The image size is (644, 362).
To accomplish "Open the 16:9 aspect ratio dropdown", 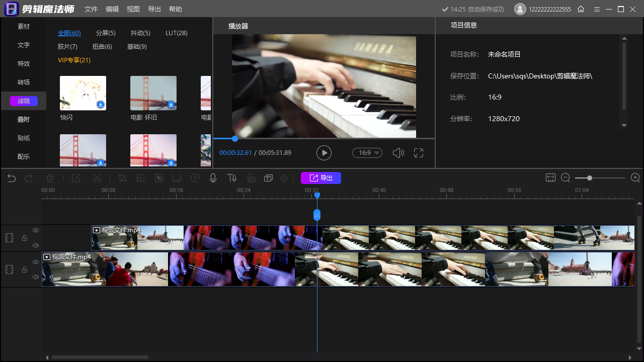I will pos(367,153).
